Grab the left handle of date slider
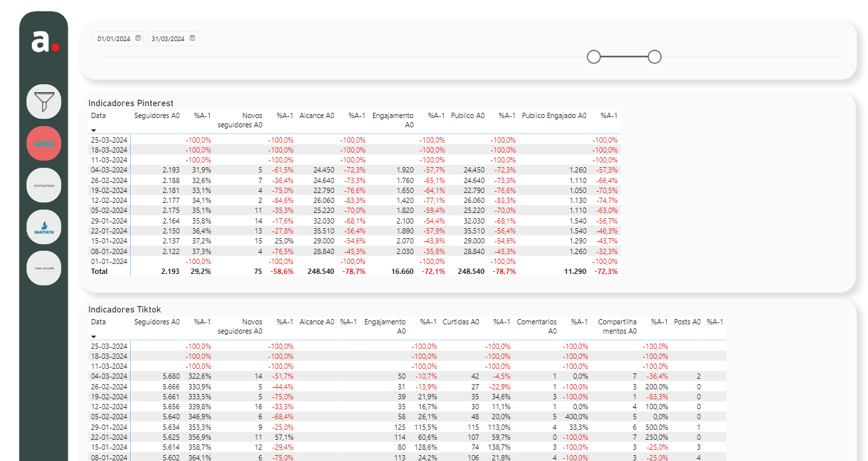 coord(594,57)
